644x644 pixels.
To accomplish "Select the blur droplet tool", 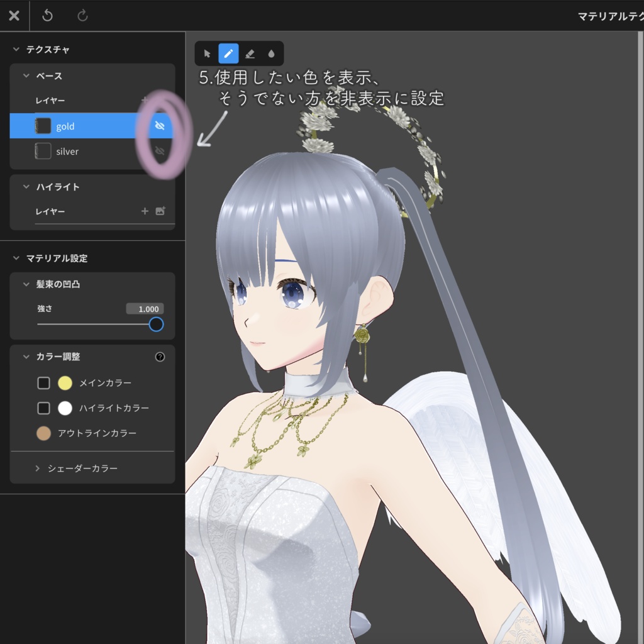I will (x=271, y=53).
